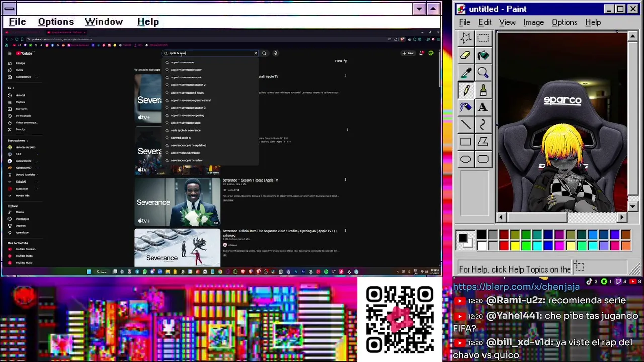Click the YouTube logo
644x362 pixels.
[x=24, y=53]
